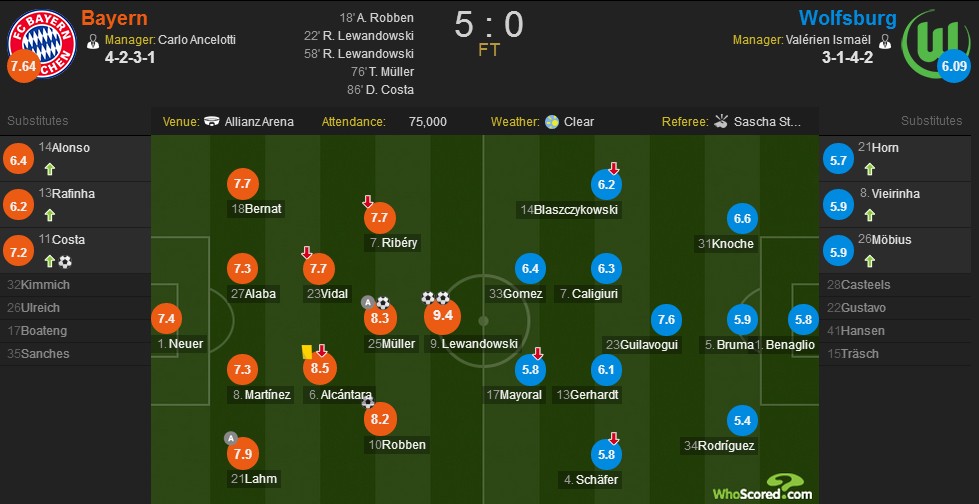Click the red substitution arrow above Ribéry

pos(368,201)
